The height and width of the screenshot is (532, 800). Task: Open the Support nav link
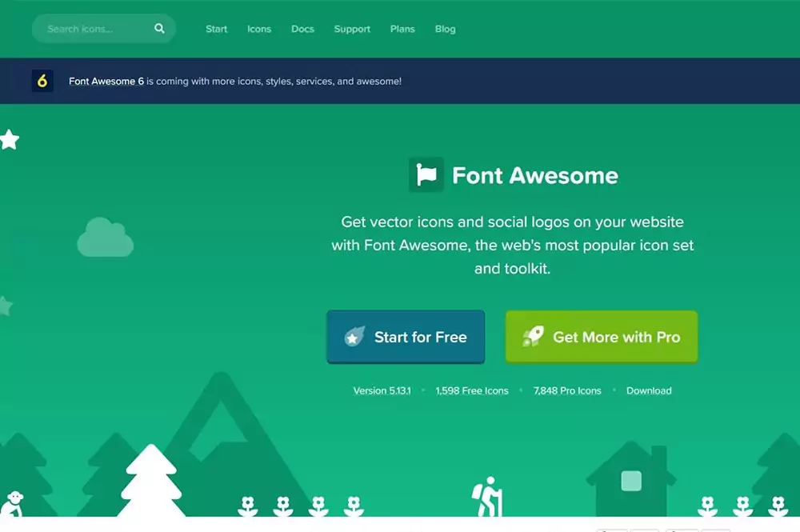click(x=352, y=29)
